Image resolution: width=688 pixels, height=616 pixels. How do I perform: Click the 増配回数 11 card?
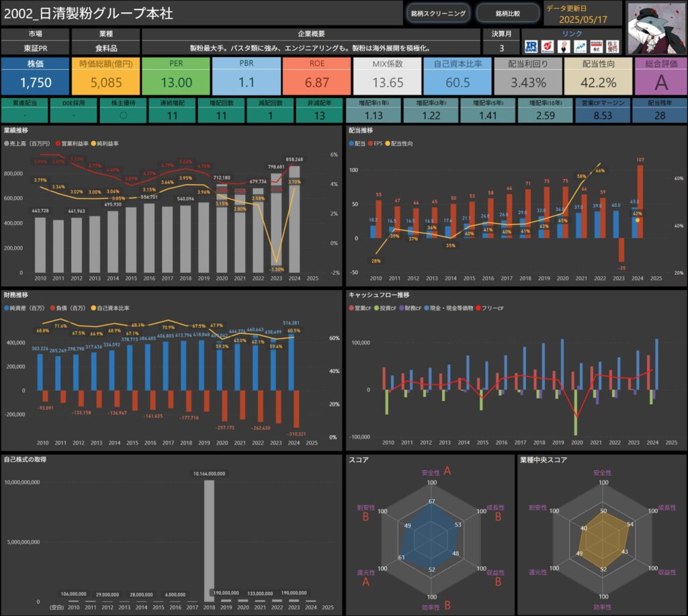(x=222, y=111)
